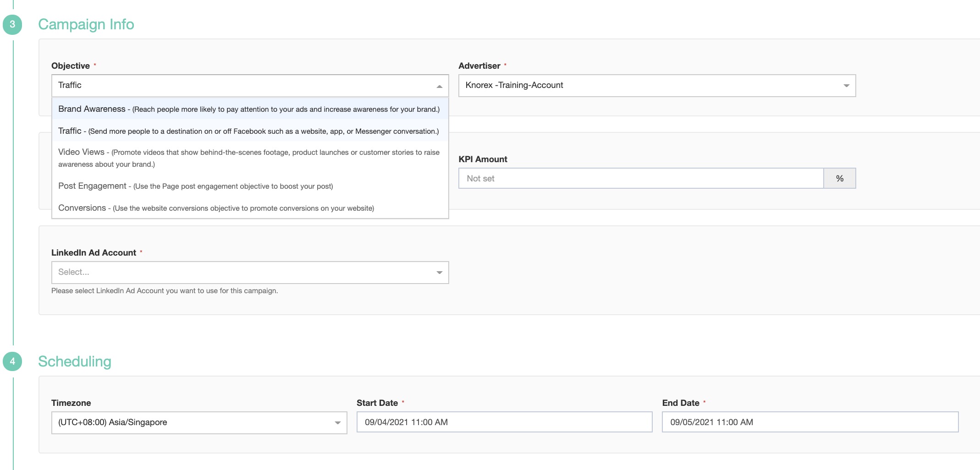
Task: Open the Advertiser dropdown
Action: (x=651, y=86)
